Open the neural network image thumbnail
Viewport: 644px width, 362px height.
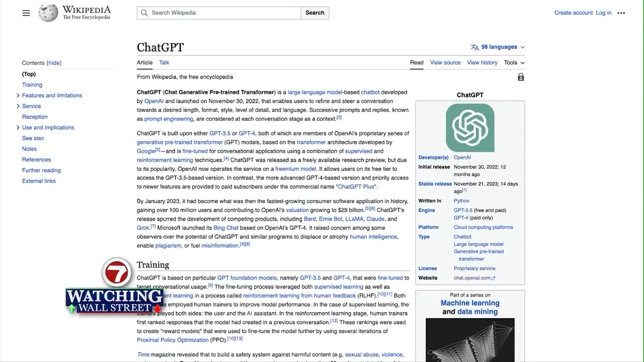pos(470,339)
